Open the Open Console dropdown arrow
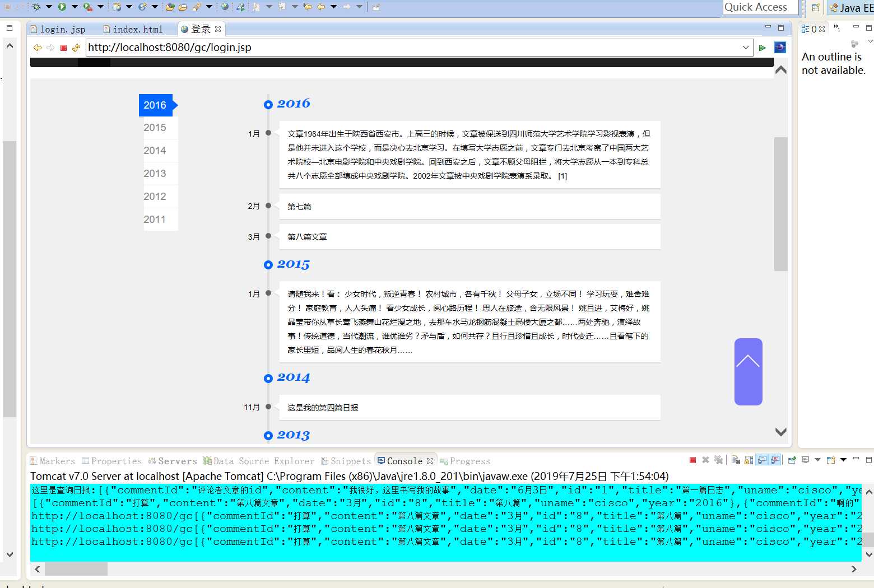The height and width of the screenshot is (588, 874). tap(843, 460)
